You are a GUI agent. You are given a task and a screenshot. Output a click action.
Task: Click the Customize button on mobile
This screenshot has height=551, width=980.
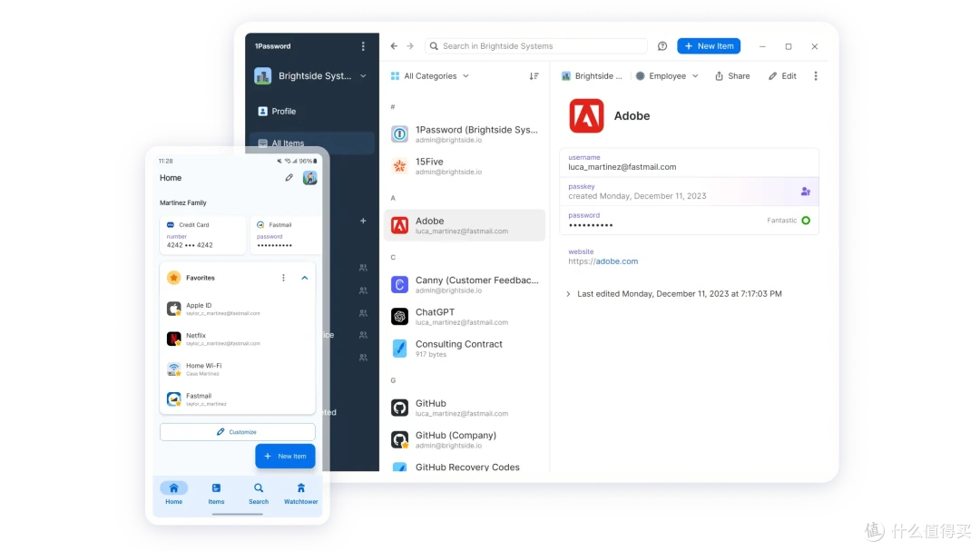tap(238, 432)
